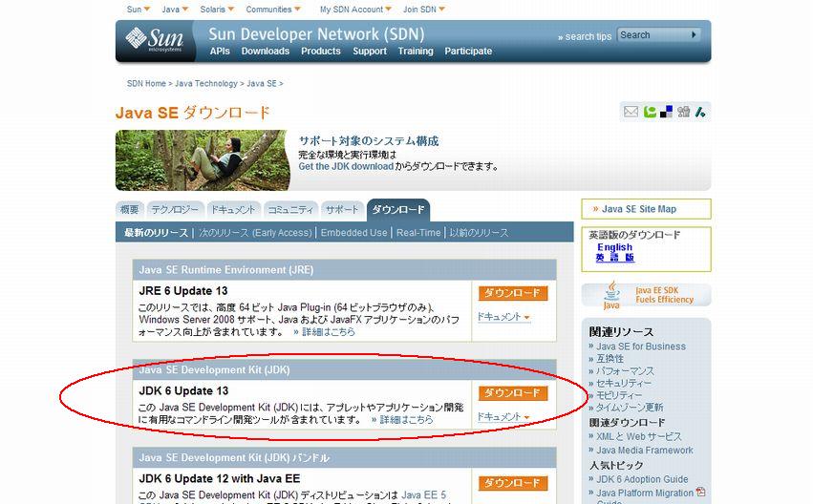Open パフォーマンス related resource link
Screen dimensions: 813x504
(x=626, y=371)
